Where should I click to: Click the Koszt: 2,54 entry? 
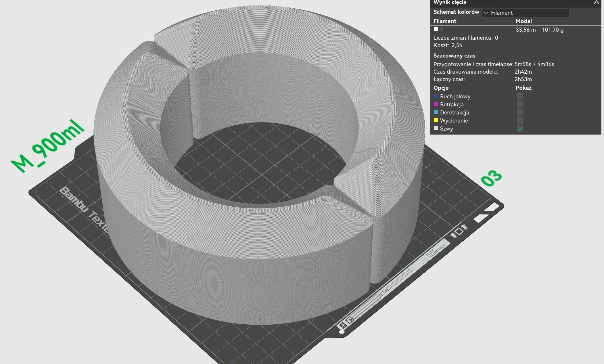coord(448,45)
